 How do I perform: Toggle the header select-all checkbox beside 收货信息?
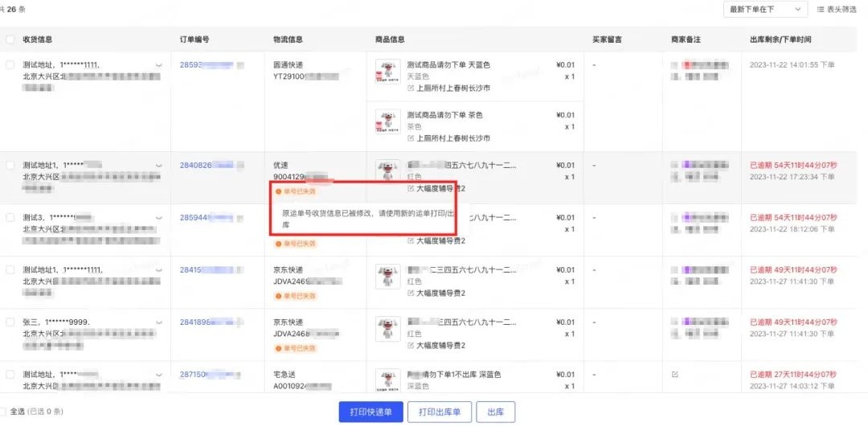10,40
